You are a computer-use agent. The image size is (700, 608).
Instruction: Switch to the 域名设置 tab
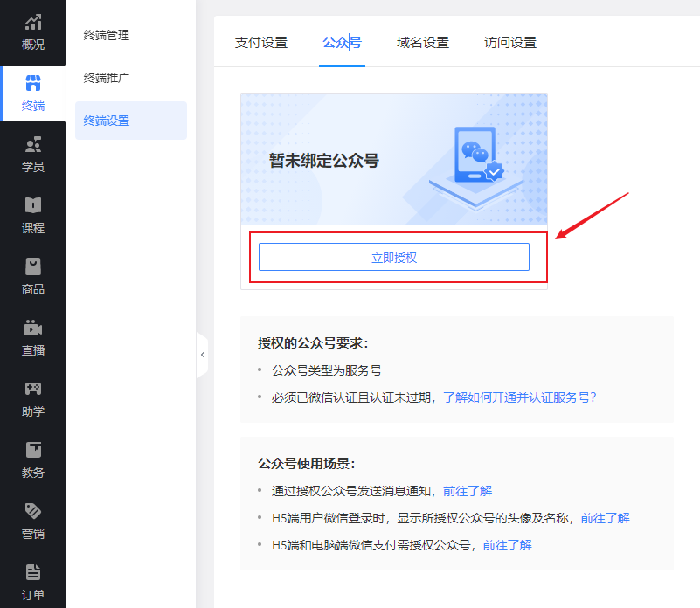(423, 43)
